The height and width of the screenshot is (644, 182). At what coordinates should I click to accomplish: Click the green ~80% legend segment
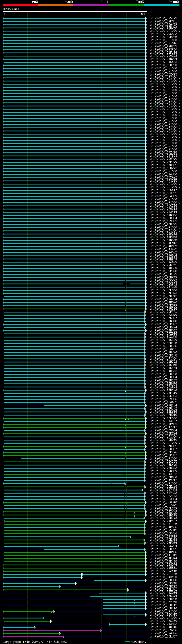pos(126,5)
